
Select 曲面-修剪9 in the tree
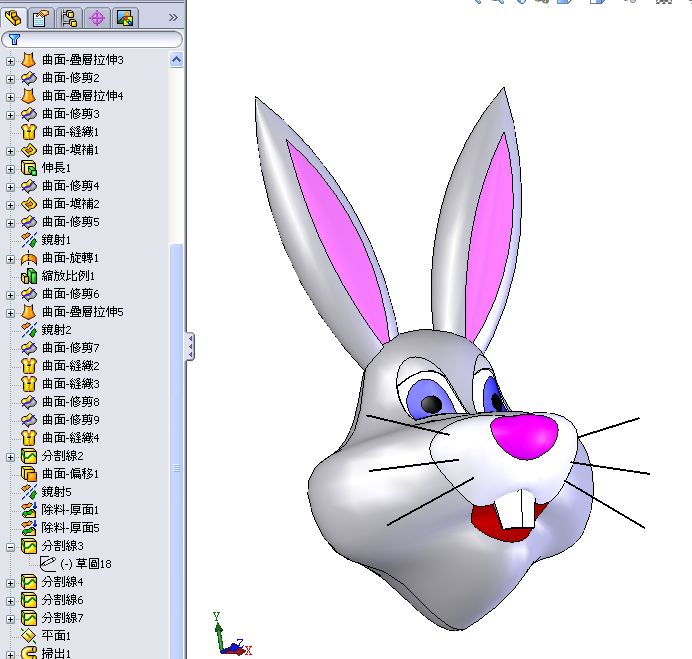tap(71, 420)
